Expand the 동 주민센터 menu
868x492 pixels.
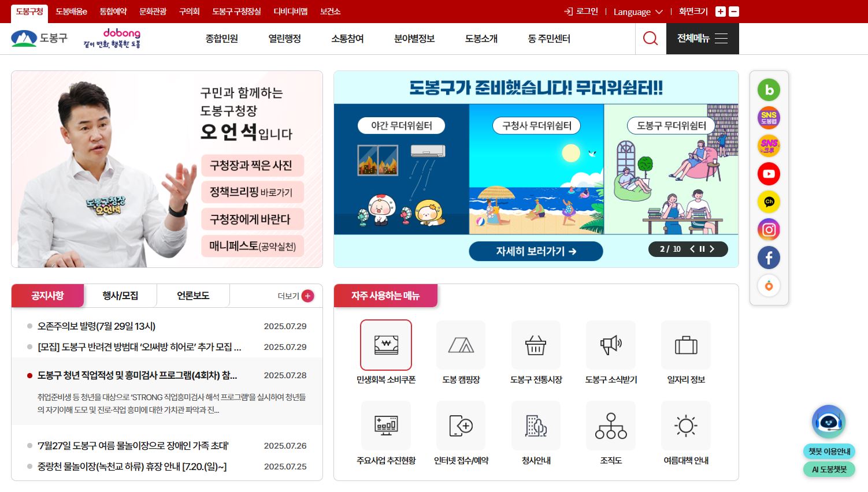point(549,39)
